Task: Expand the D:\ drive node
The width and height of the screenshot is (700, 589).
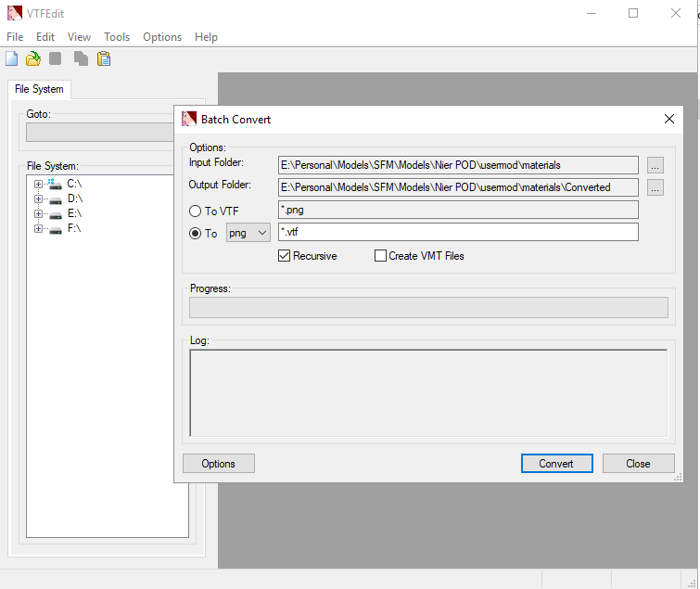Action: [x=38, y=198]
